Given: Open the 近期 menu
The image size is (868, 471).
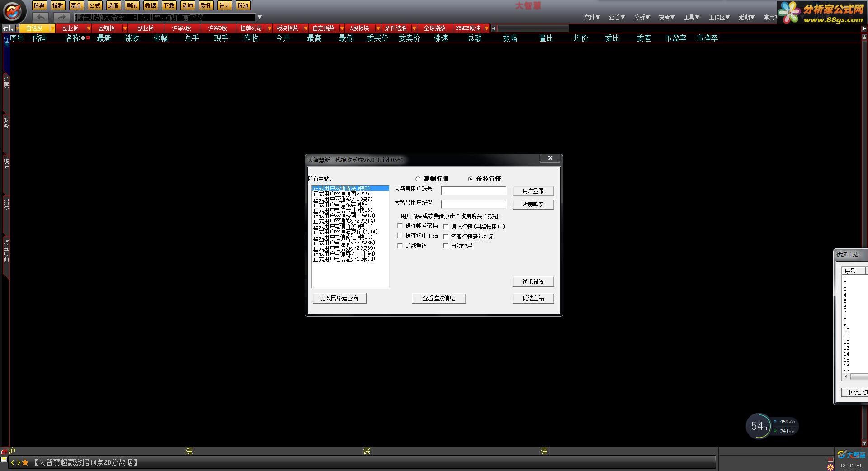Looking at the screenshot, I should [x=746, y=17].
